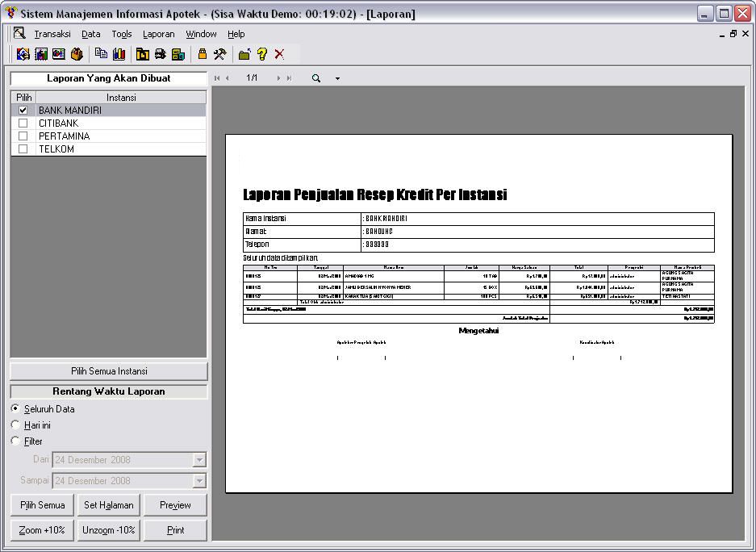This screenshot has height=552, width=756.
Task: Click the Laporan Penjualan Resep Kredit title
Action: pos(375,194)
